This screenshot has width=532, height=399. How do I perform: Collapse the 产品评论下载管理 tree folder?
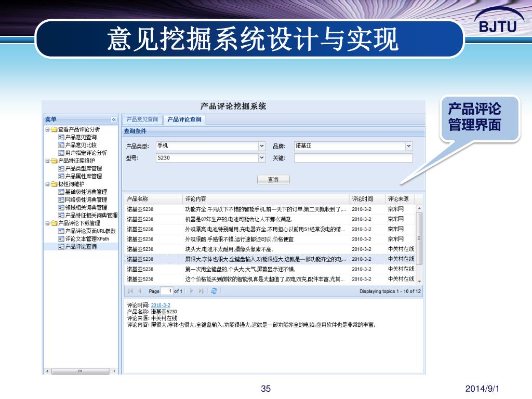tap(47, 223)
